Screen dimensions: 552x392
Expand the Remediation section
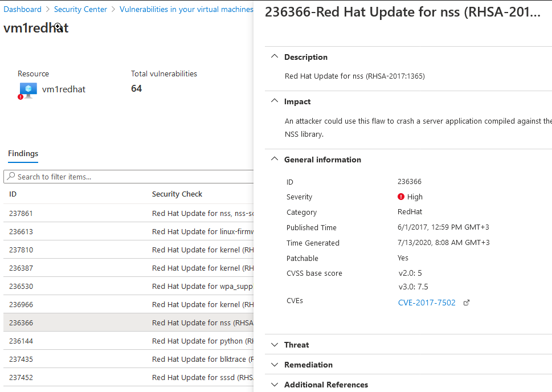308,365
